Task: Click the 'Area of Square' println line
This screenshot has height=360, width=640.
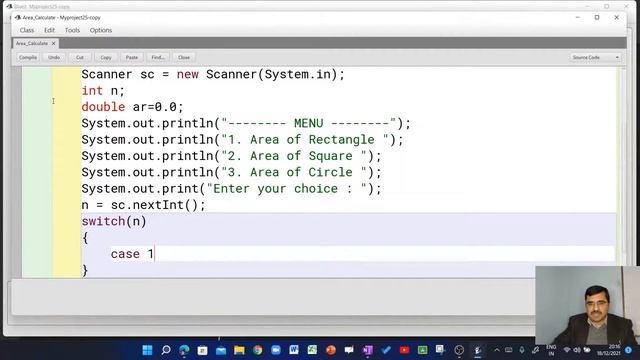Action: click(x=231, y=156)
